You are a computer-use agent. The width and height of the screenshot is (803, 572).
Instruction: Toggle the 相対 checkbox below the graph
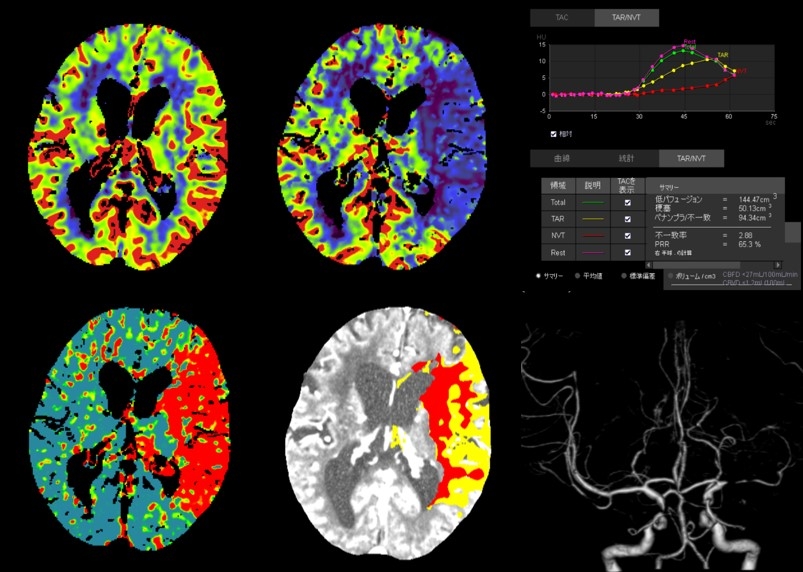click(x=554, y=132)
